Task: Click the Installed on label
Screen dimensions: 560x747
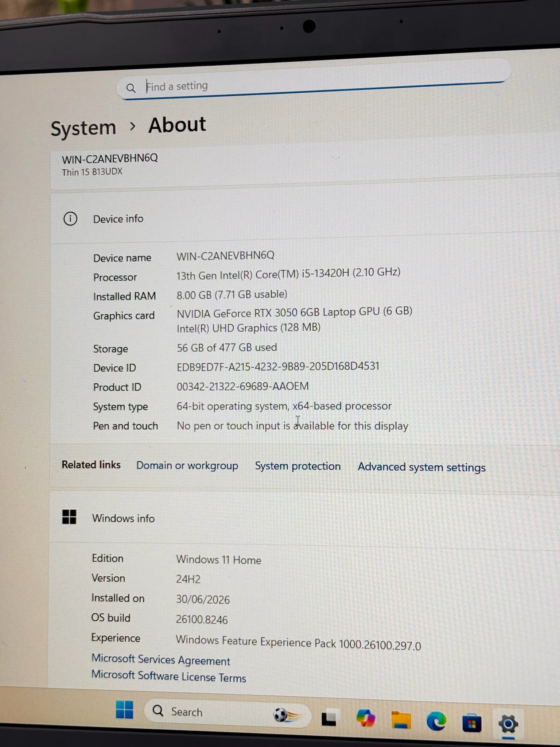Action: pyautogui.click(x=118, y=598)
